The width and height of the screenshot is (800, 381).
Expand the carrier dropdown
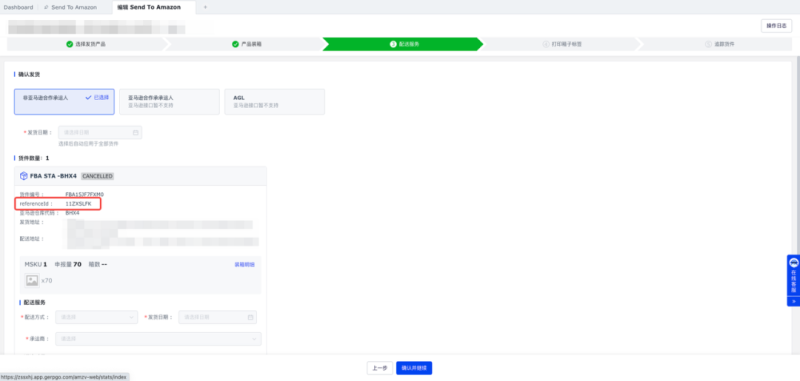point(158,339)
